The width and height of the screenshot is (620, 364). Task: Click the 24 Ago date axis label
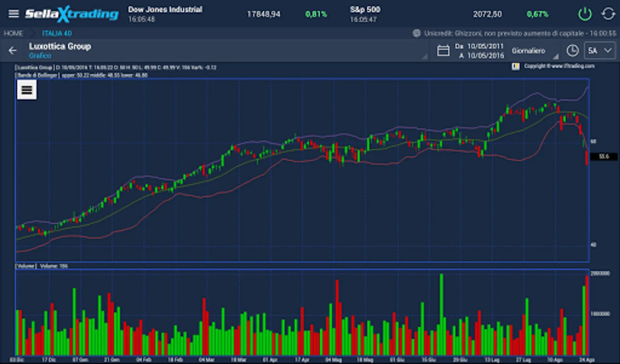587,360
